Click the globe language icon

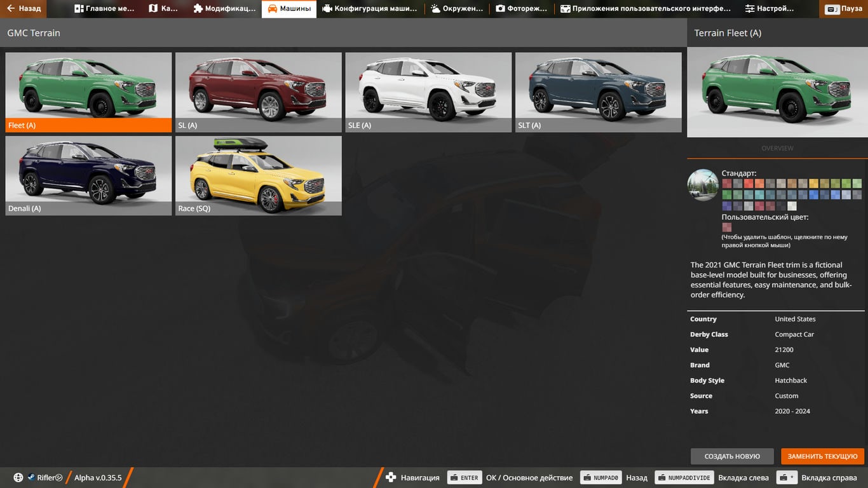pyautogui.click(x=18, y=478)
